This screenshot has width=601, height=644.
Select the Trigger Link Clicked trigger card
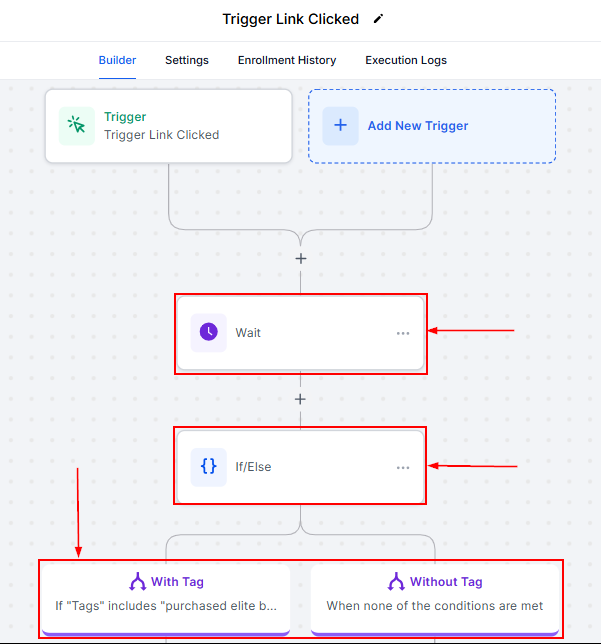[x=168, y=126]
